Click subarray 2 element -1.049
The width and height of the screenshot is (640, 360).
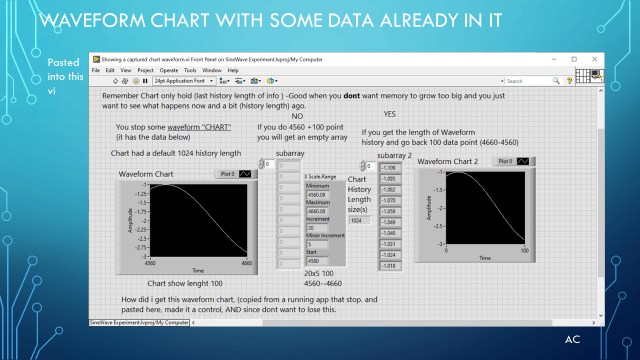tap(390, 222)
